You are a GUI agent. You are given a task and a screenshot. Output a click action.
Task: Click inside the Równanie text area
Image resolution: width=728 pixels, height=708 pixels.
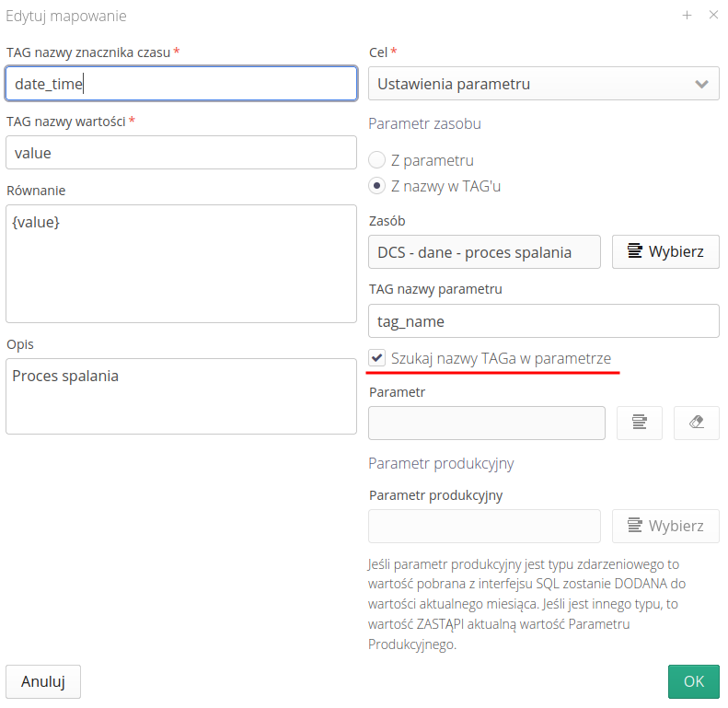coord(180,263)
